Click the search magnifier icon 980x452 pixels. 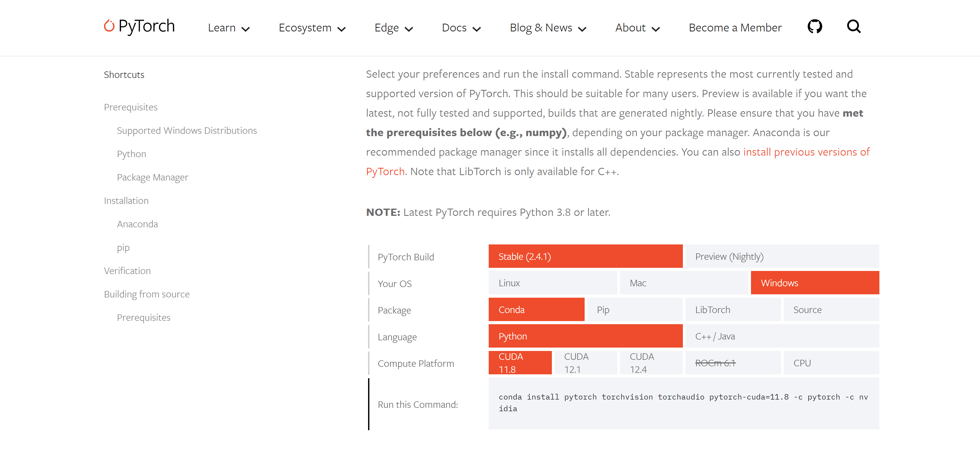854,26
